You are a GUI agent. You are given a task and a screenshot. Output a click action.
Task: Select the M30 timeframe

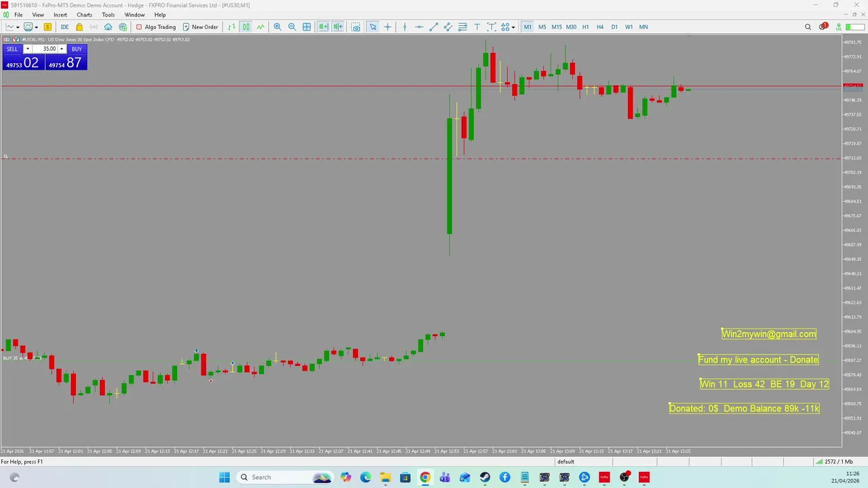(571, 27)
